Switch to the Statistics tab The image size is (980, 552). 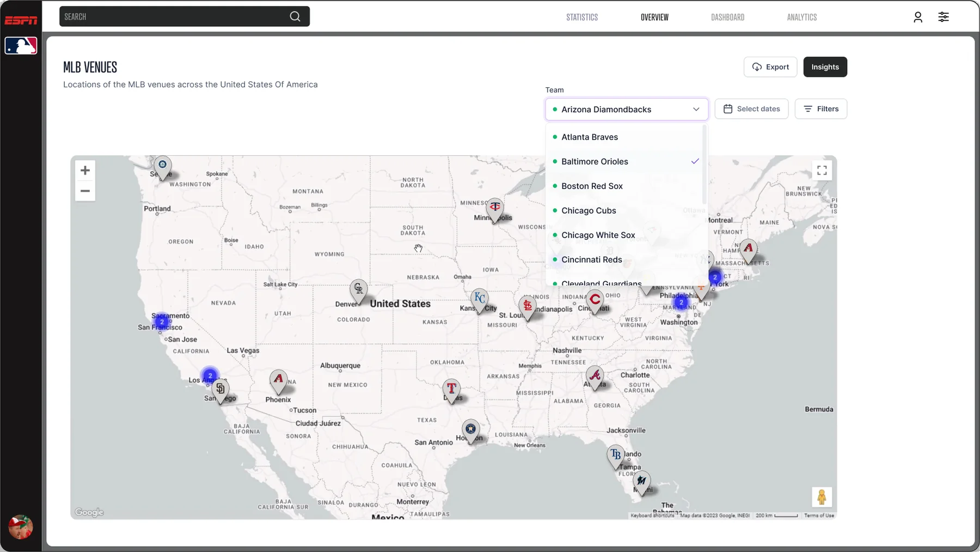click(582, 17)
